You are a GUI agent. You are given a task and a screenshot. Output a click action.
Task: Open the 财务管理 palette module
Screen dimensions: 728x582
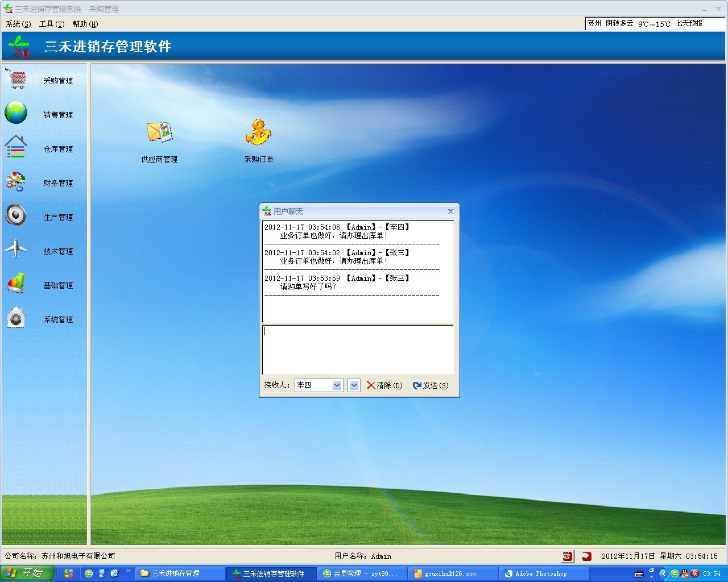click(x=40, y=182)
